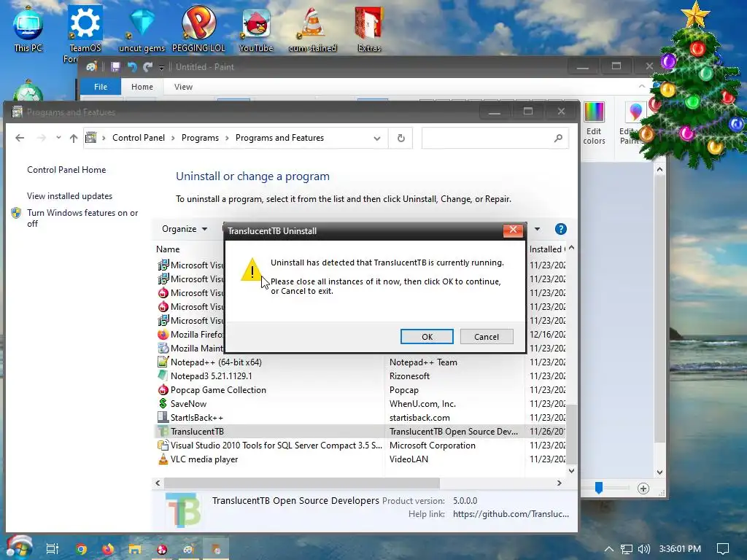747x560 pixels.
Task: Click Redo in Paint quick access toolbar
Action: click(x=147, y=67)
